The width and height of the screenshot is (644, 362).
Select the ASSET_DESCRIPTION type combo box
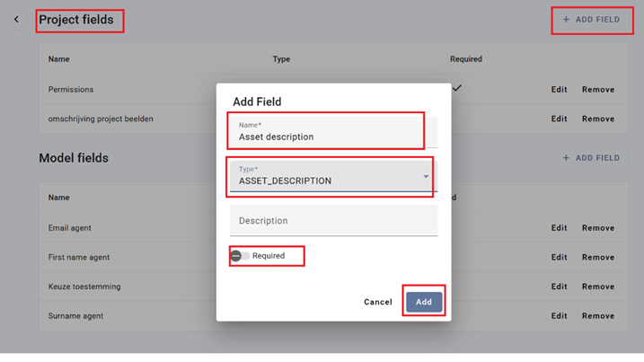(333, 176)
